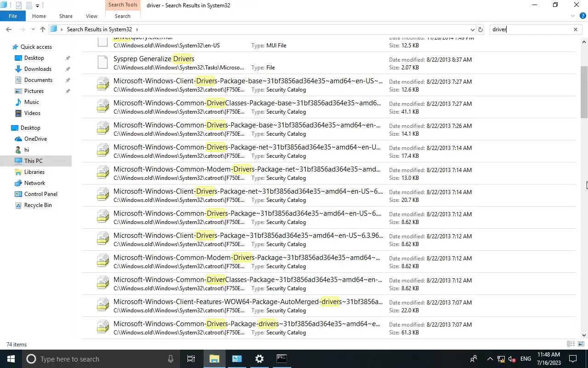Click catalog icon of Common-Modem-Drivers-Package 8.62 KB

102,260
